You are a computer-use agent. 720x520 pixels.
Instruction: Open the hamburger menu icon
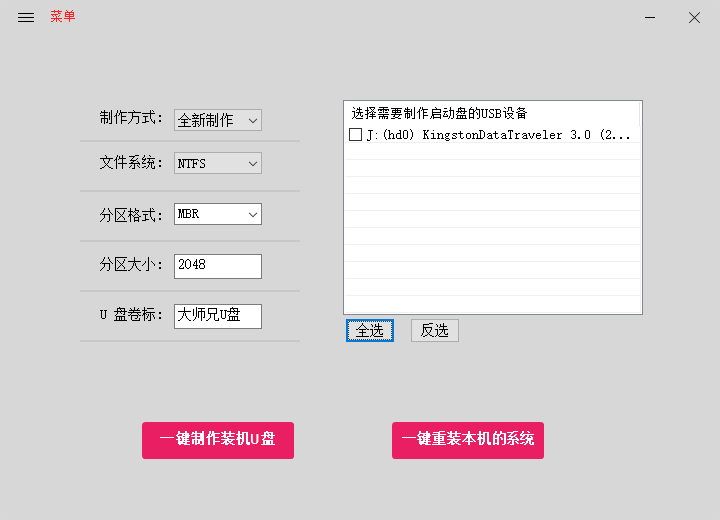click(x=26, y=17)
